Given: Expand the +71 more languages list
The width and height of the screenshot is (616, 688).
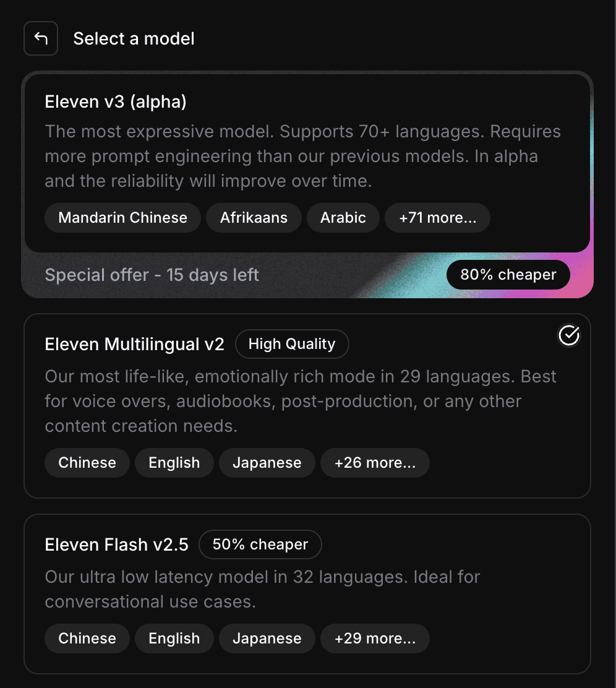Looking at the screenshot, I should (437, 217).
